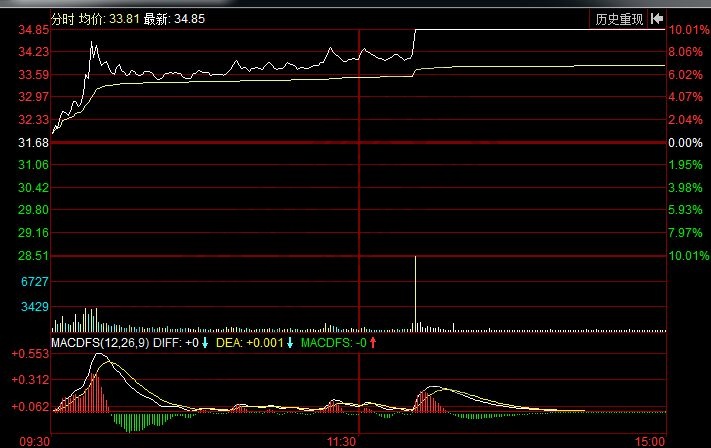This screenshot has height=448, width=711.
Task: Select the 15:00 time axis label
Action: tap(650, 440)
